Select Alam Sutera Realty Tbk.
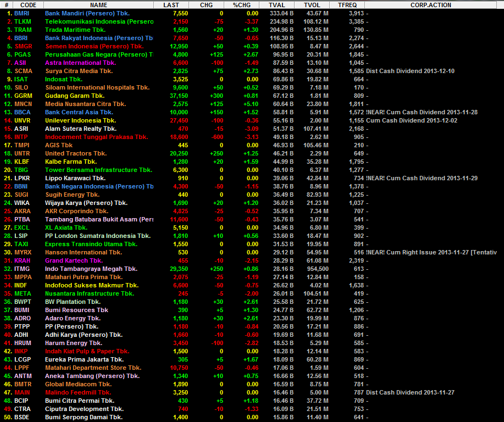The height and width of the screenshot is (422, 504). (x=81, y=129)
